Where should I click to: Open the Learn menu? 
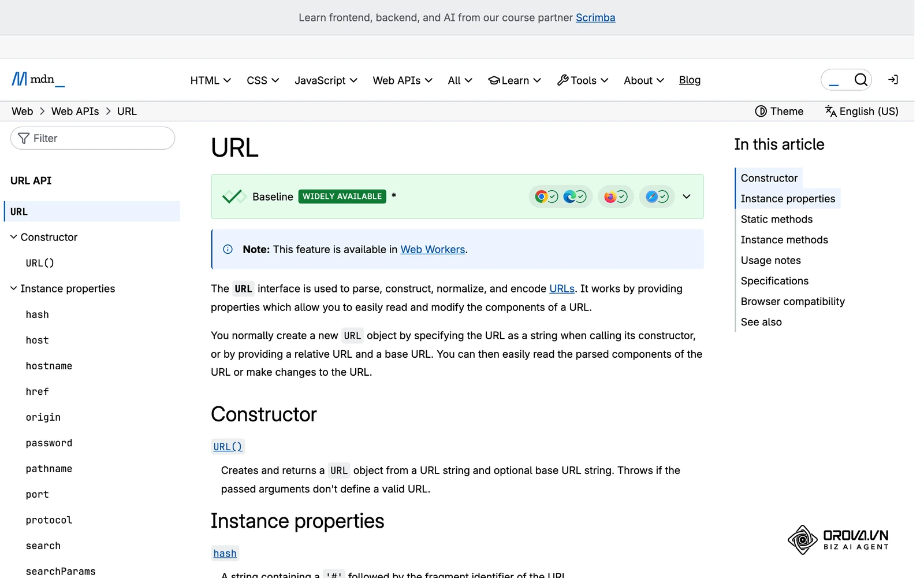point(515,80)
